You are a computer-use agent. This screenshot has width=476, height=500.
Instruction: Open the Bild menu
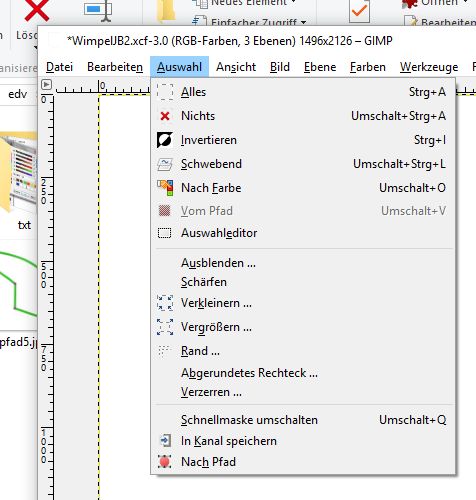point(280,67)
